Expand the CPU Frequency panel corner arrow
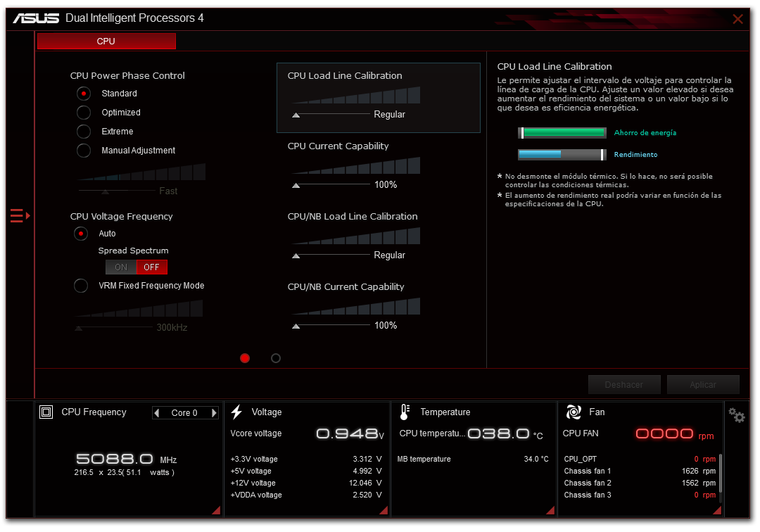This screenshot has width=760, height=532. point(216,509)
